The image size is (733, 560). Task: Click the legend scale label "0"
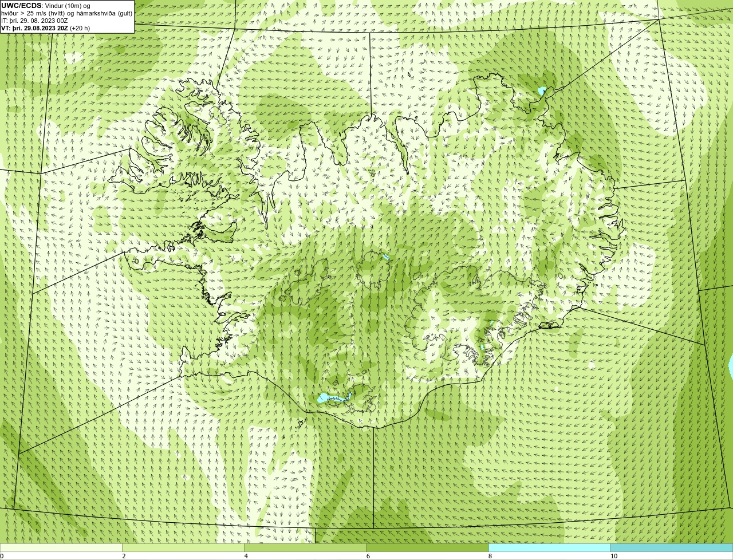click(x=2, y=556)
